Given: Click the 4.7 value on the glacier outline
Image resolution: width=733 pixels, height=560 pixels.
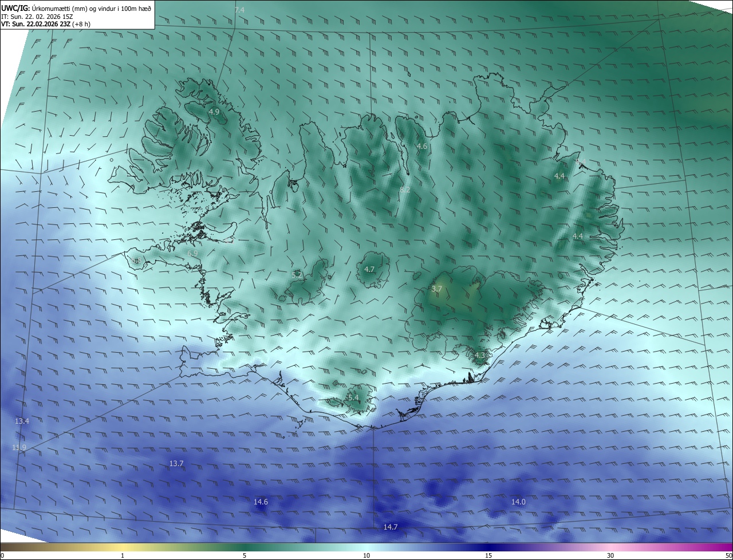Looking at the screenshot, I should (369, 269).
